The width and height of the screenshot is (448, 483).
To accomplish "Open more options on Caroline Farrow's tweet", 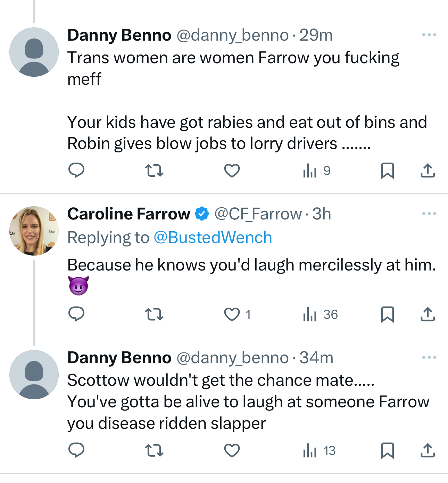I will [x=429, y=214].
